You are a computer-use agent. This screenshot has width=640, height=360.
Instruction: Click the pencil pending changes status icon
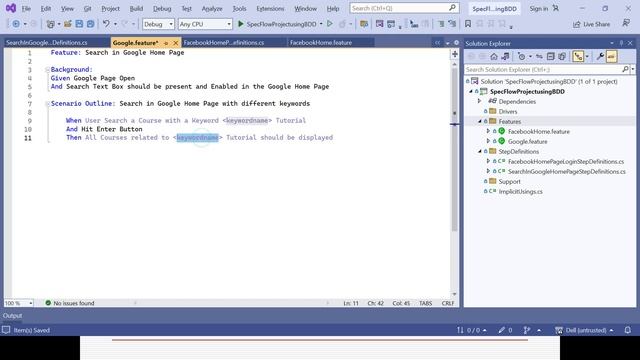(x=502, y=330)
